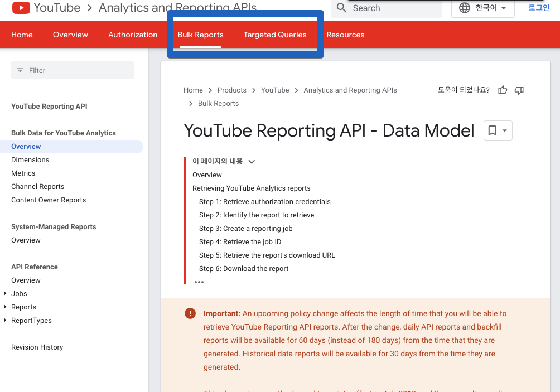560x392 pixels.
Task: Click the sidebar Filter input field
Action: (x=73, y=70)
